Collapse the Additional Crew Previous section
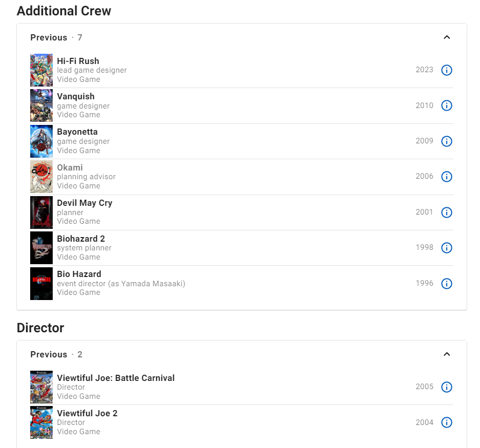Screen dimensions: 480x448 [447, 37]
